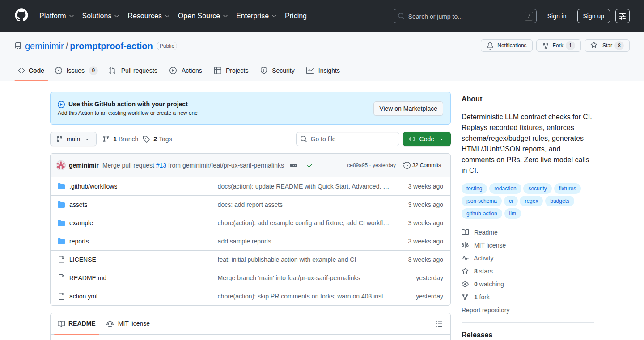Open the action.yml file name
The width and height of the screenshot is (644, 340).
click(x=83, y=296)
